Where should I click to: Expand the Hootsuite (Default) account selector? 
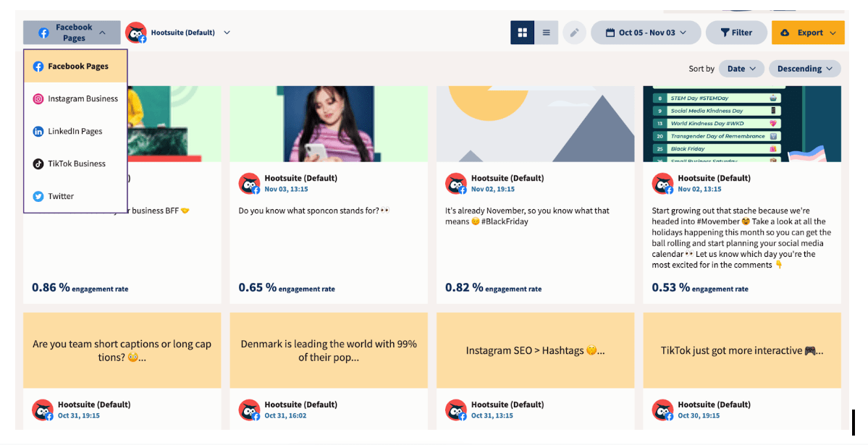point(227,33)
